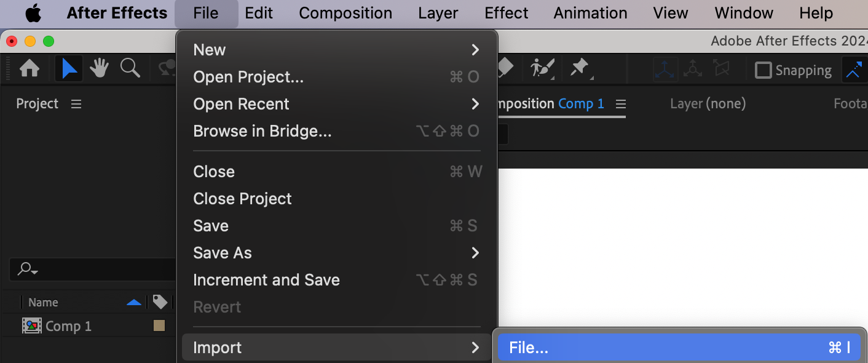Select the Selection arrow tool
Screen dimensions: 868x363
(69, 68)
